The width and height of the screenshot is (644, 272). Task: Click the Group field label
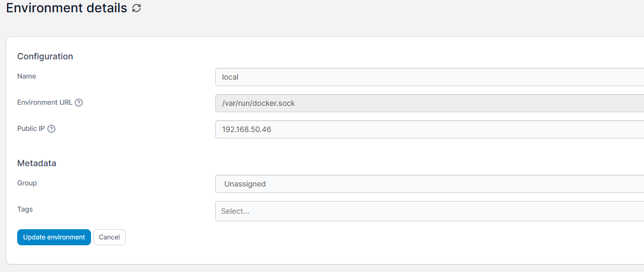click(x=27, y=183)
